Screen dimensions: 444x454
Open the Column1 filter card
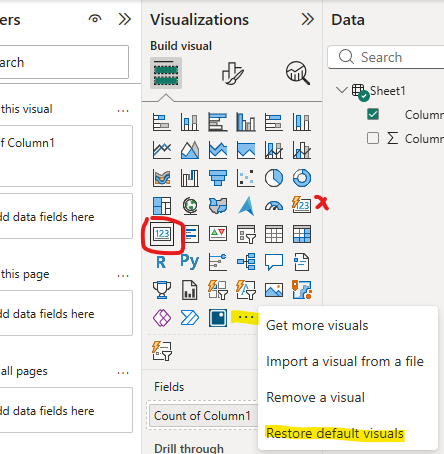66,156
